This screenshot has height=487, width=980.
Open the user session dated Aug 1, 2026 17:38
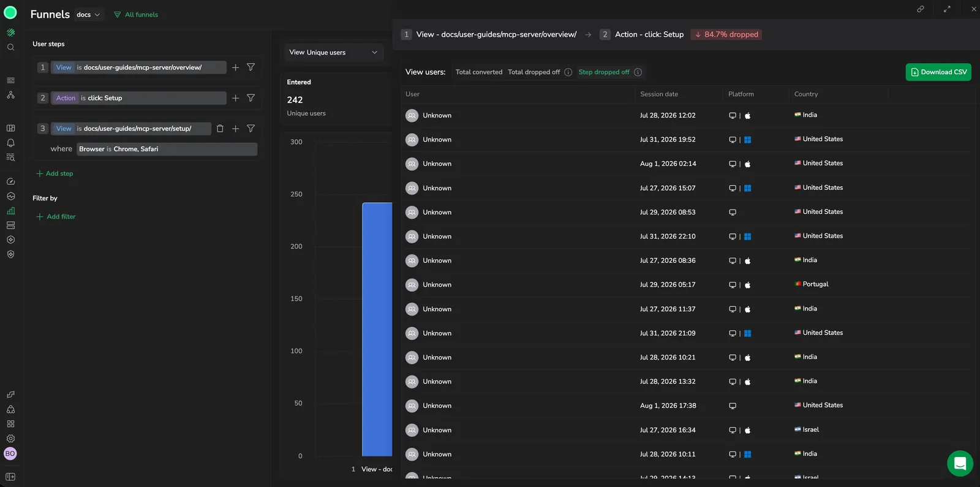[686, 406]
